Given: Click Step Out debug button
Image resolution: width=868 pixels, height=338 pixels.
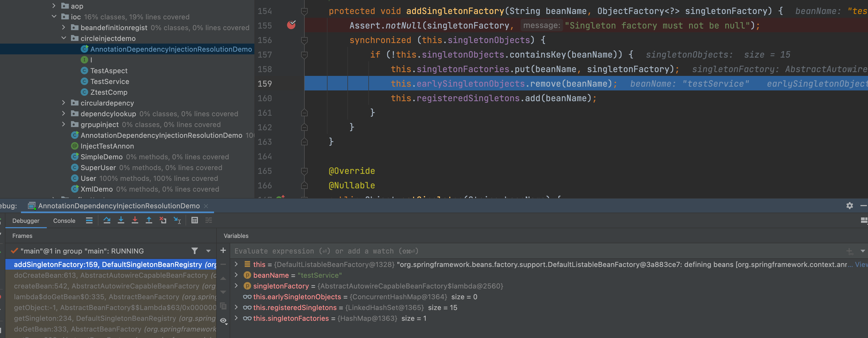Looking at the screenshot, I should click(x=149, y=220).
